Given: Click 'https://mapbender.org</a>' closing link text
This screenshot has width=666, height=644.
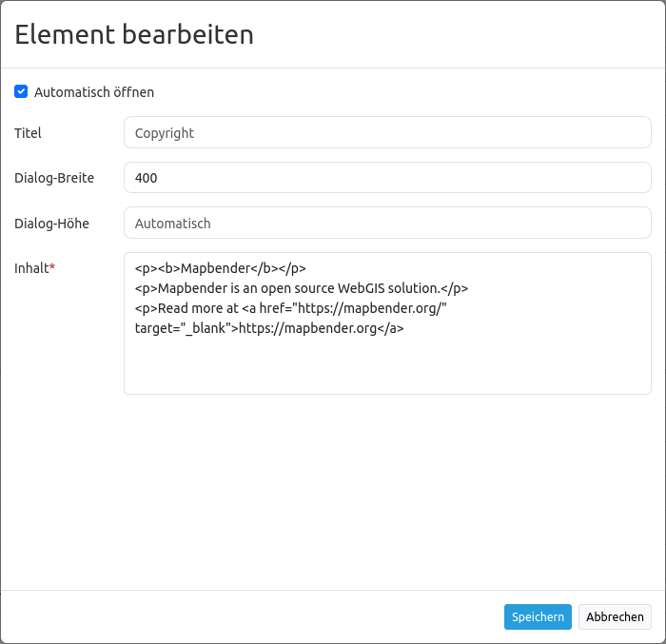Looking at the screenshot, I should 321,328.
